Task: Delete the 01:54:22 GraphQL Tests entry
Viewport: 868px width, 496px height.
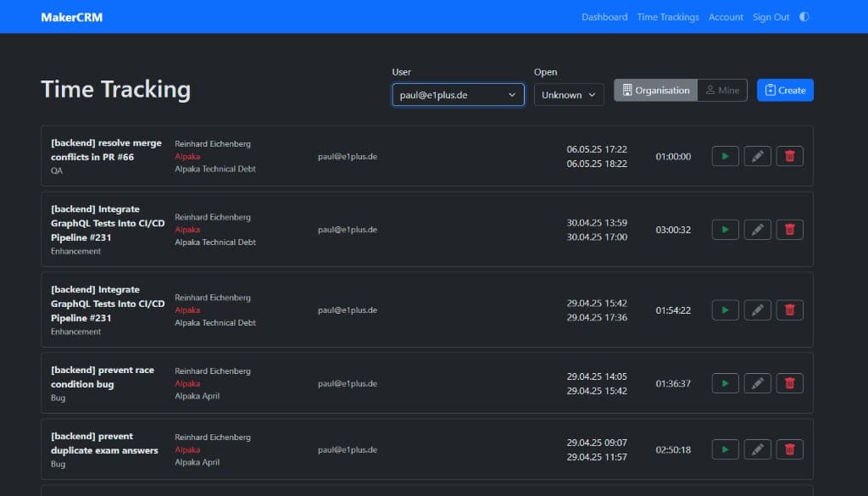Action: click(x=789, y=310)
